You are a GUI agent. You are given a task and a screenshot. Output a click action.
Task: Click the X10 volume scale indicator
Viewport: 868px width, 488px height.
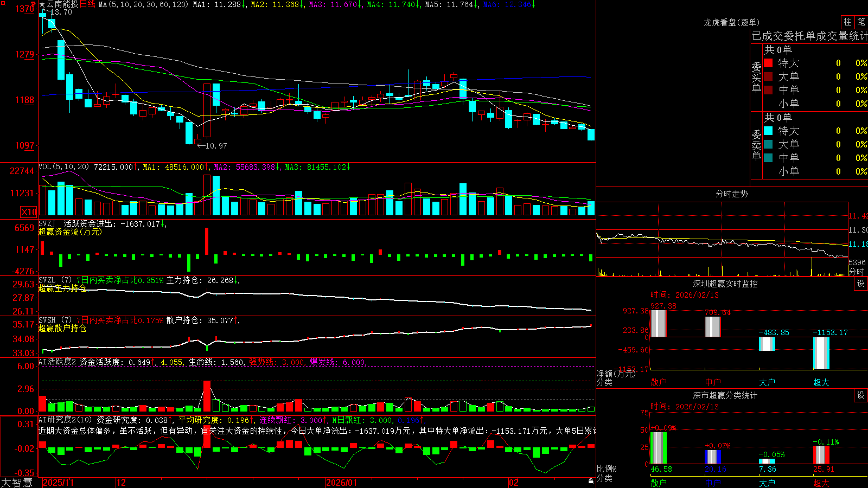pyautogui.click(x=29, y=212)
